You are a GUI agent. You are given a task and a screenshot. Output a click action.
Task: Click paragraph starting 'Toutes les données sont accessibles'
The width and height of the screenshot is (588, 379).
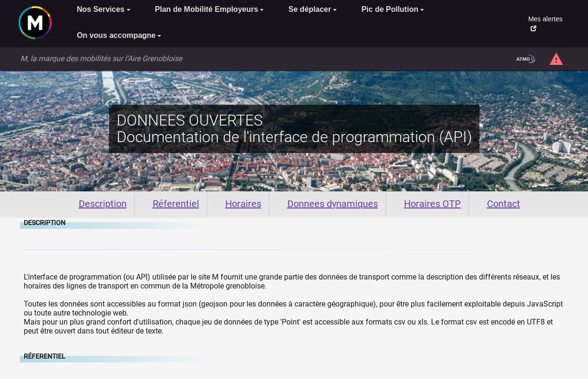click(x=293, y=308)
